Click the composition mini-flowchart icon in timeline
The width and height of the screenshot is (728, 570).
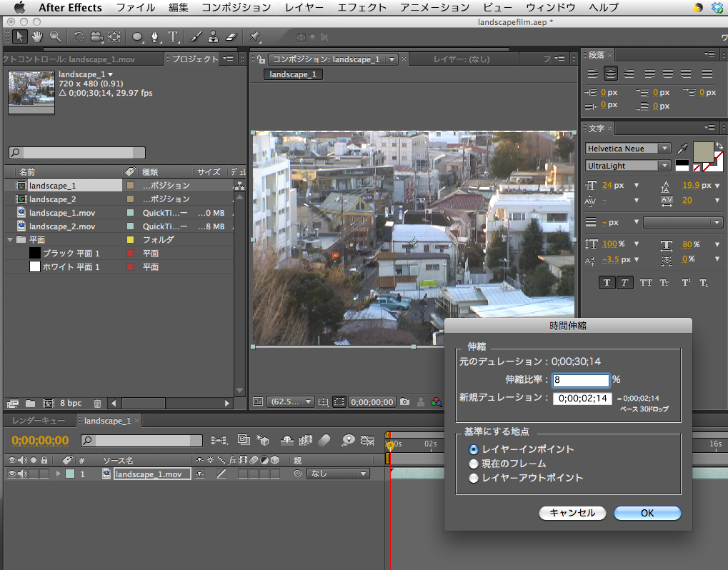coord(219,440)
